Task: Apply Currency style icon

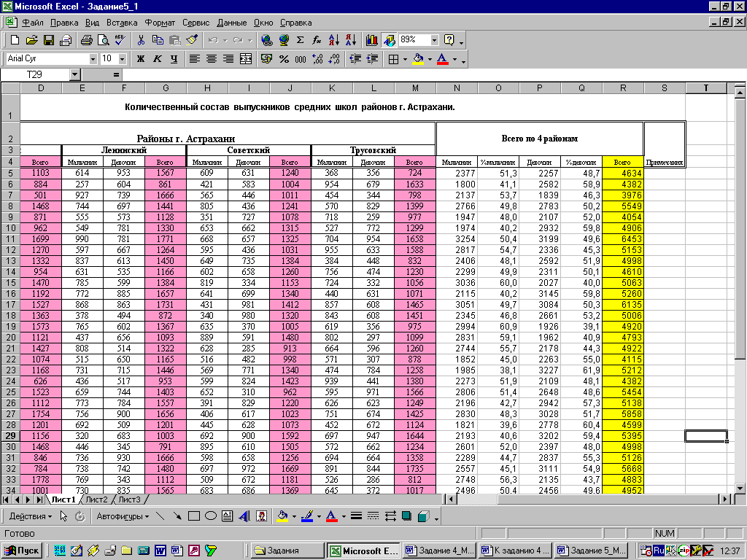Action: [x=267, y=59]
